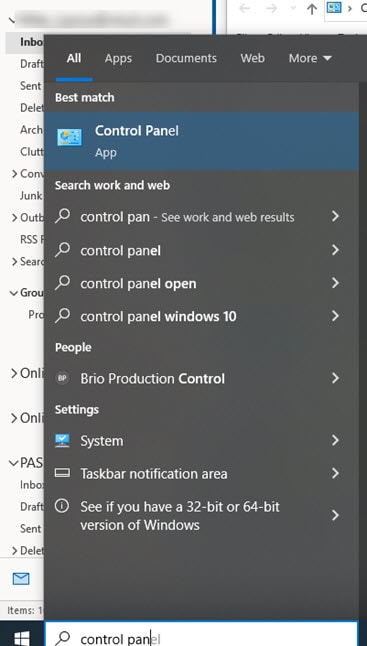The image size is (367, 646).
Task: Open control pan work and web results
Action: click(x=201, y=216)
